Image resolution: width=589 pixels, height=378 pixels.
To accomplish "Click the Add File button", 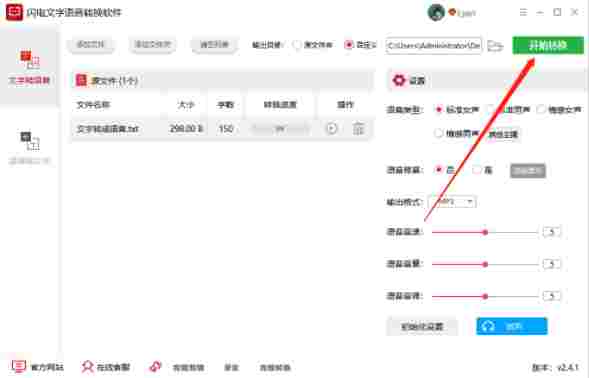I will click(91, 45).
